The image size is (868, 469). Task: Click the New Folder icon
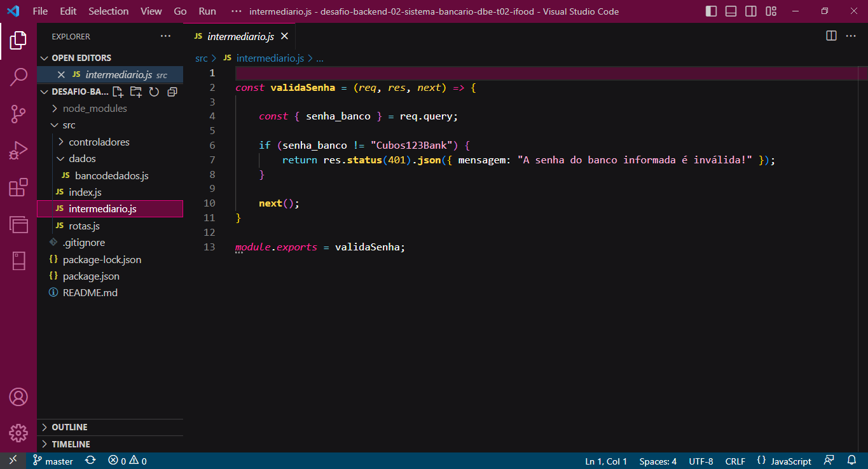[x=135, y=92]
